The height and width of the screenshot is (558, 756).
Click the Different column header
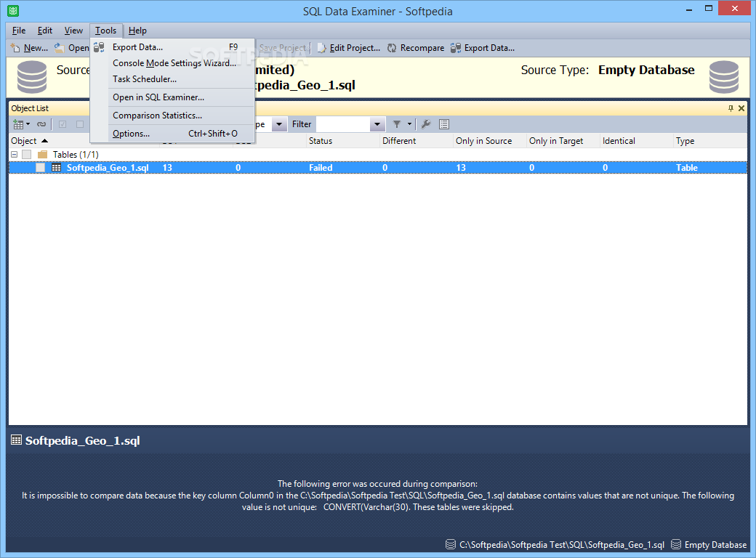coord(417,141)
